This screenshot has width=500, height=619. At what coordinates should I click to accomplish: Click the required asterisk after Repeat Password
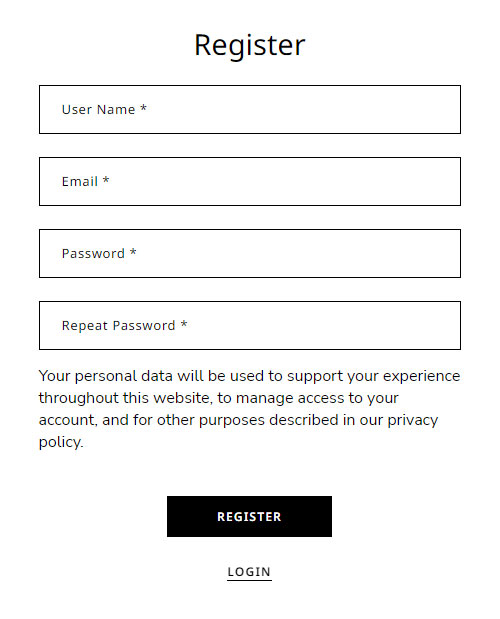(x=184, y=324)
